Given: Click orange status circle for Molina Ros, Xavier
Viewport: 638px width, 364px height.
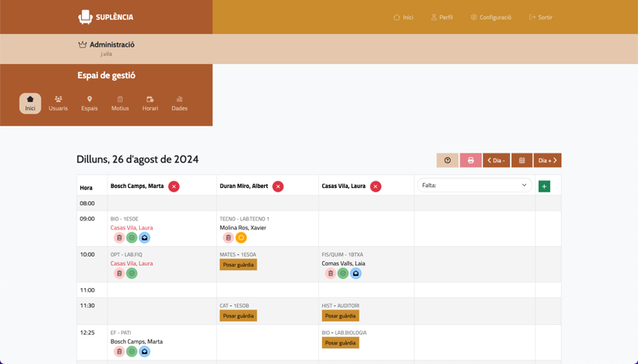Looking at the screenshot, I should pos(241,238).
